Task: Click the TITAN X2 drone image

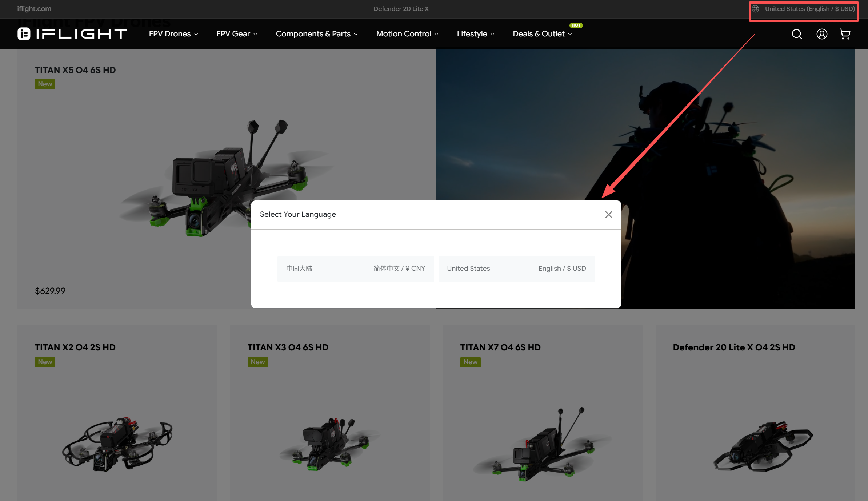Action: coord(117,444)
